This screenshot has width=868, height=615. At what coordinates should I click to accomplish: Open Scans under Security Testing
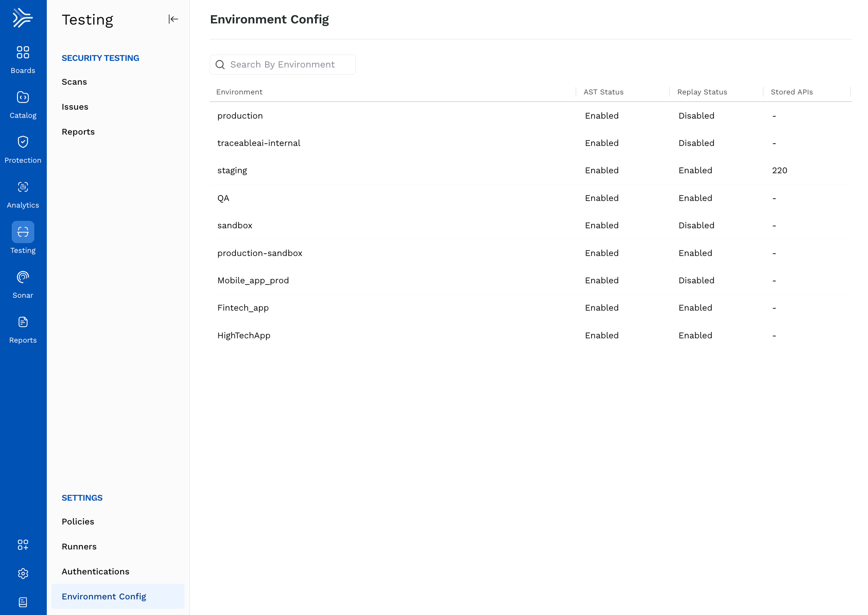[x=74, y=82]
